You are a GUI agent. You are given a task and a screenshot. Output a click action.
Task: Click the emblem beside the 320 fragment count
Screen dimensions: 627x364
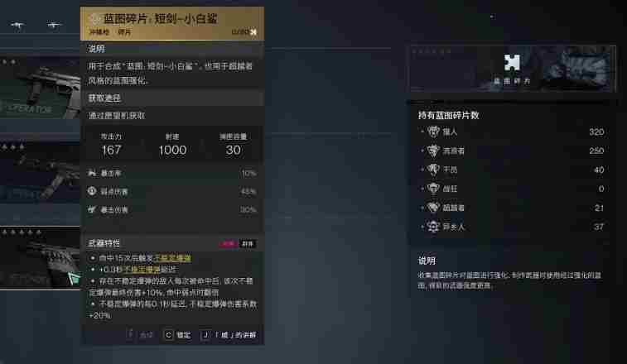[433, 132]
